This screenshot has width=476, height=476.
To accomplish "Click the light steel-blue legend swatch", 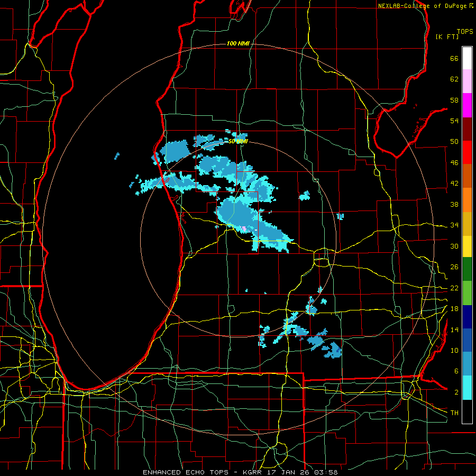I will (467, 364).
